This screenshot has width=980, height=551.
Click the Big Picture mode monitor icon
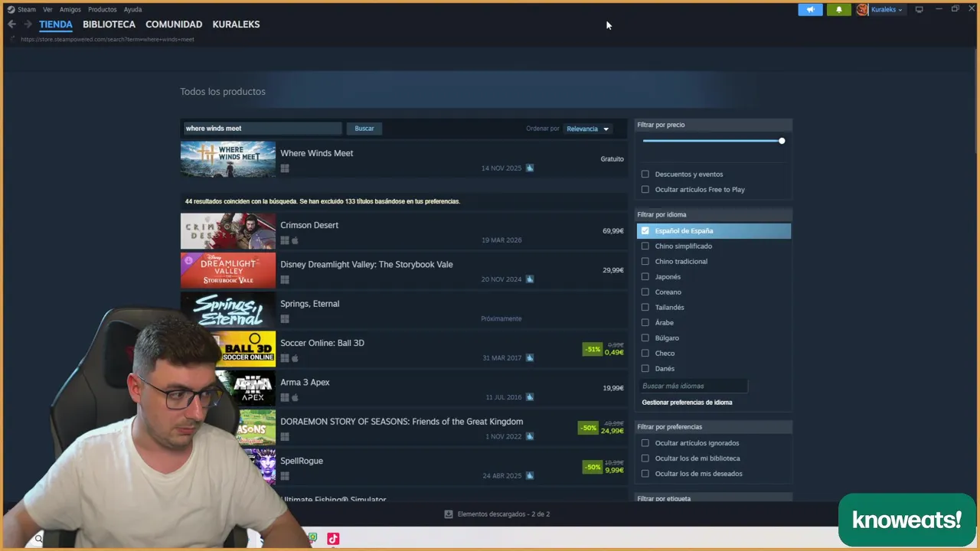(x=919, y=9)
